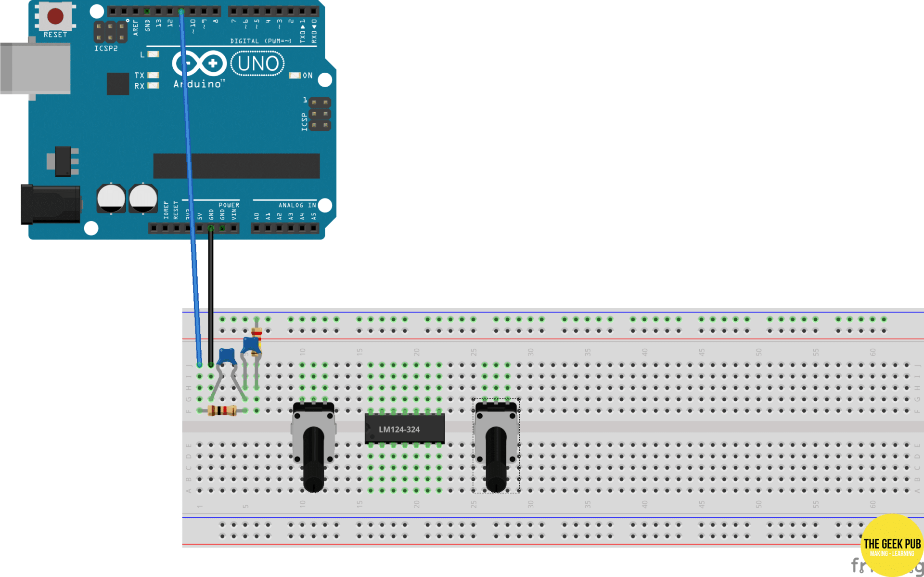Click the red RESET button on the Arduino

(55, 16)
